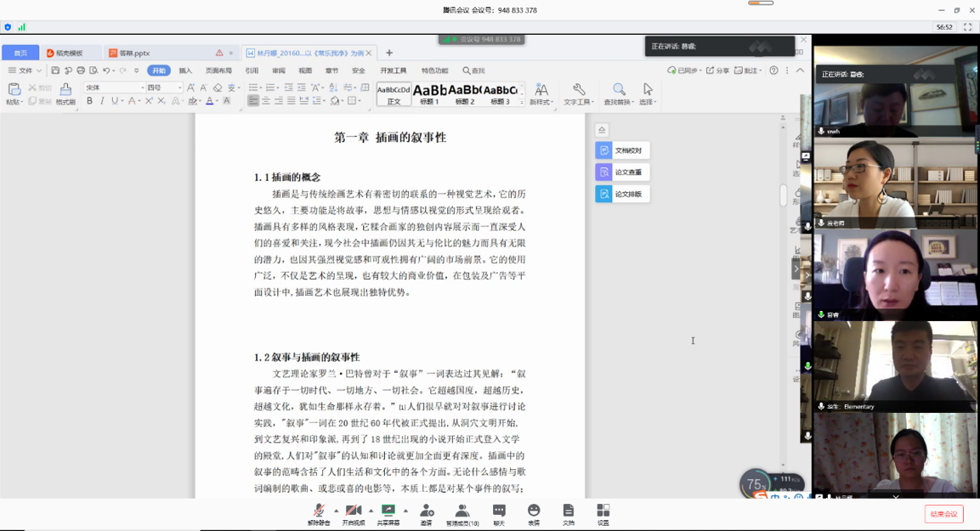Image resolution: width=980 pixels, height=531 pixels.
Task: Unmute the microphone in the meeting bar
Action: [319, 515]
